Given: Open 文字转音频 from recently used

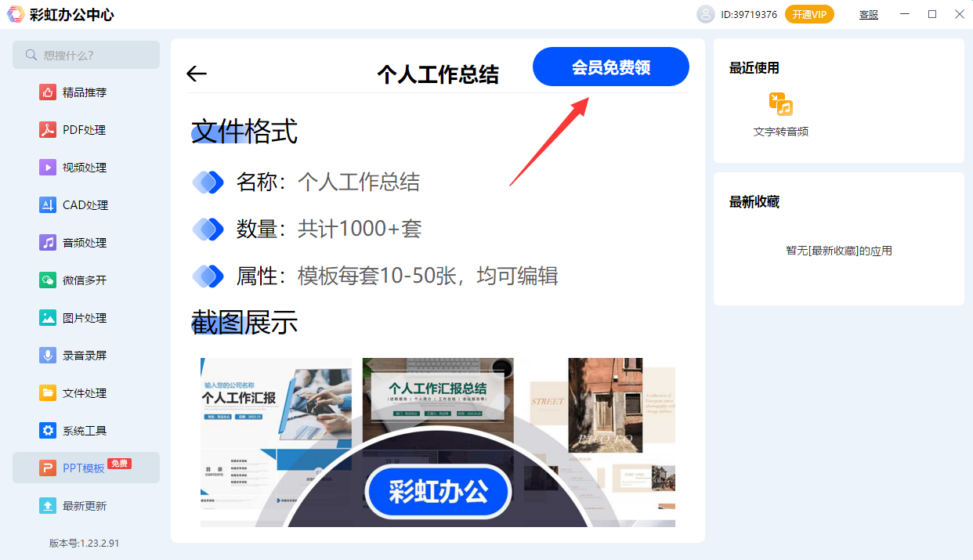Looking at the screenshot, I should coord(780,114).
